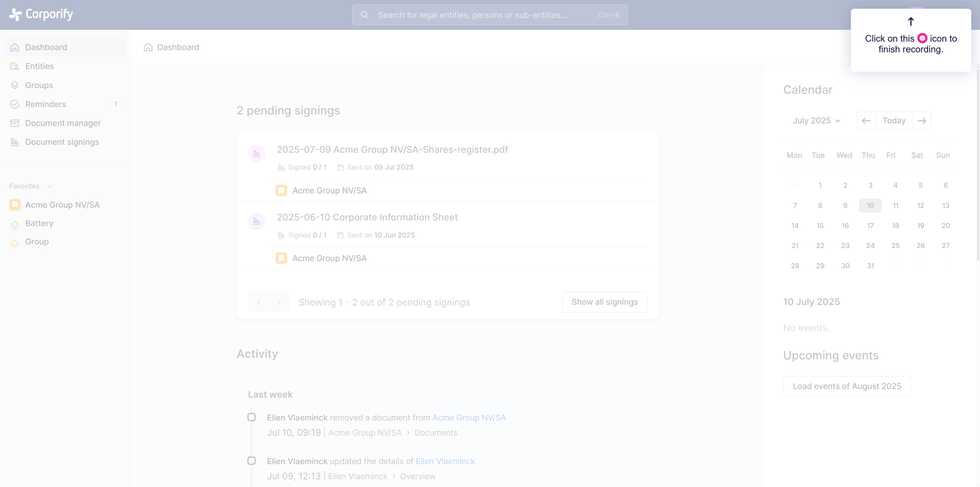Tick checkbox beside updated details activity
The image size is (980, 487).
(252, 461)
